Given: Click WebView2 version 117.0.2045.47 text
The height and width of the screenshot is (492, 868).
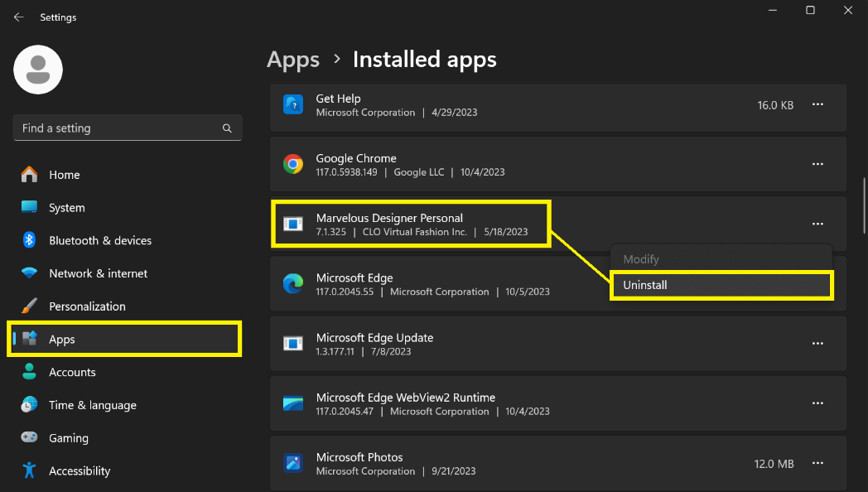Looking at the screenshot, I should pyautogui.click(x=345, y=411).
